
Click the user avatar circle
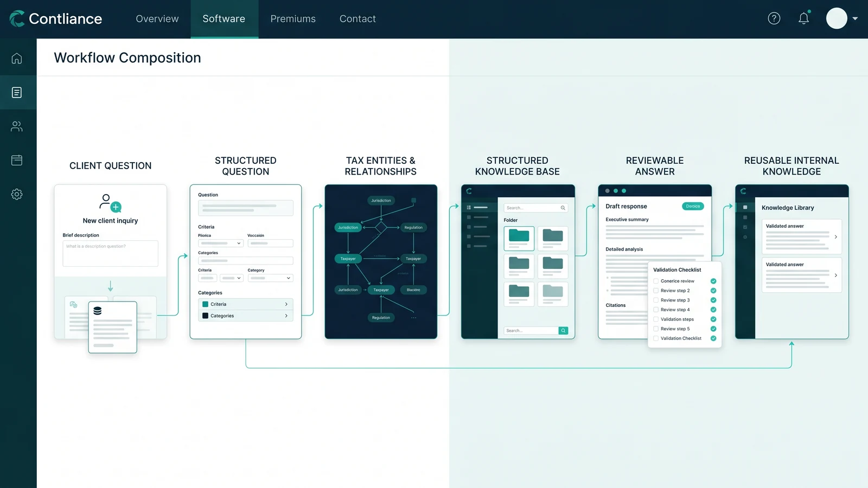(837, 18)
